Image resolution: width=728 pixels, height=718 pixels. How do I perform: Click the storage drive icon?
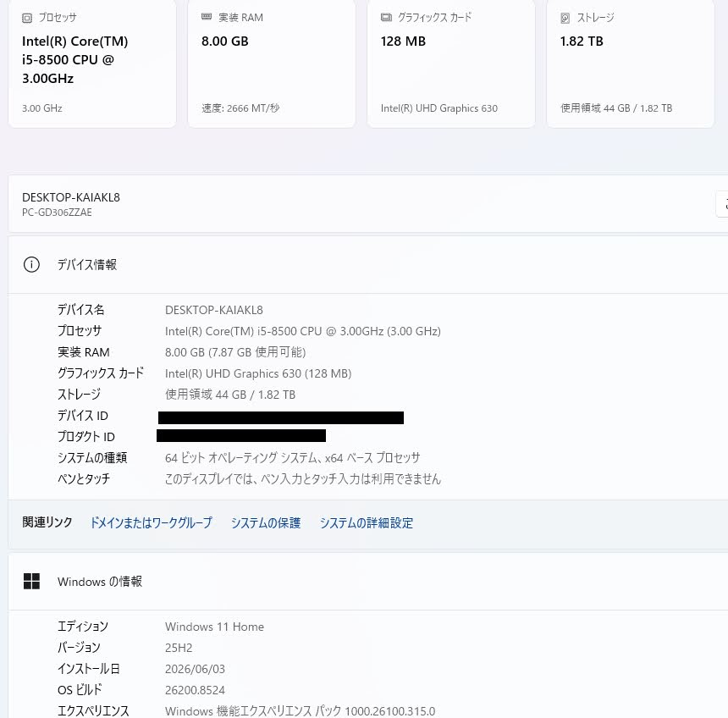tap(565, 18)
